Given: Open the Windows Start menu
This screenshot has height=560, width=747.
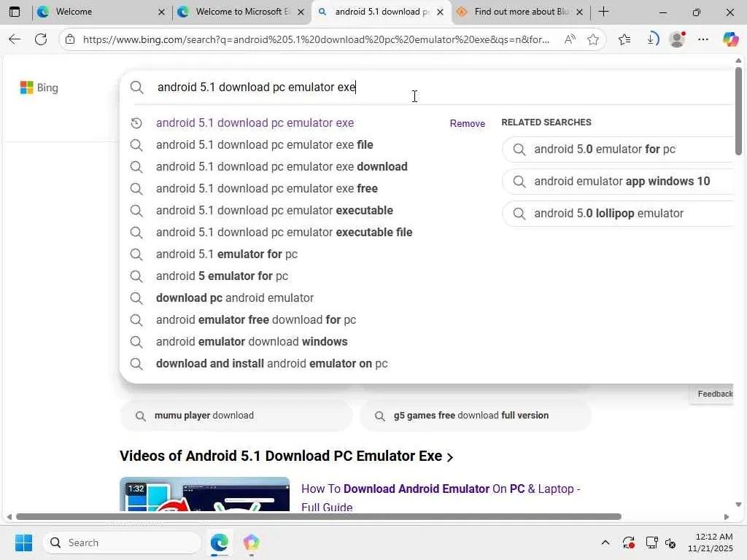Looking at the screenshot, I should point(24,542).
